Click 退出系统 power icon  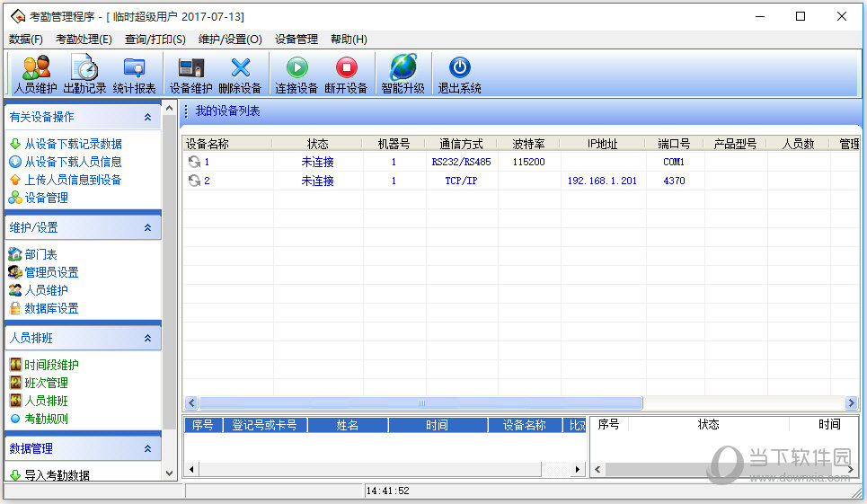(459, 74)
